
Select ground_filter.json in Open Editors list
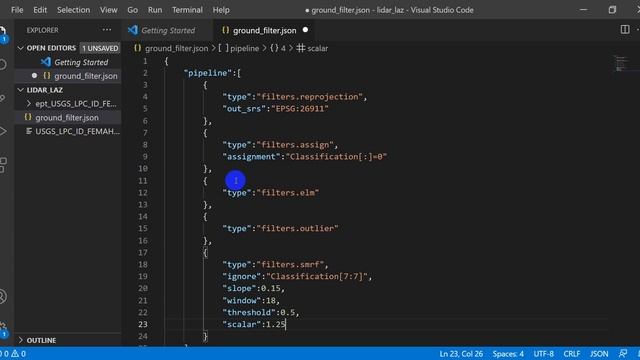tap(86, 76)
